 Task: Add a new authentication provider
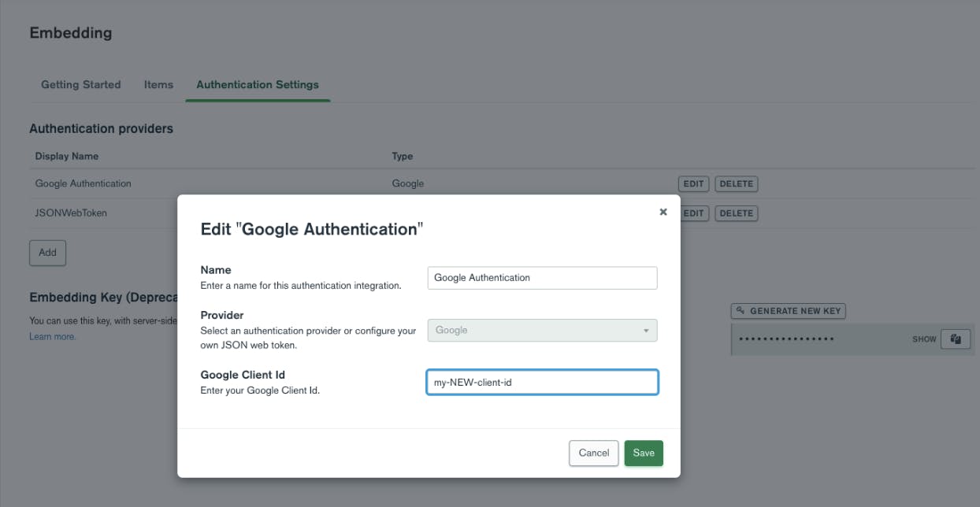[x=48, y=253]
